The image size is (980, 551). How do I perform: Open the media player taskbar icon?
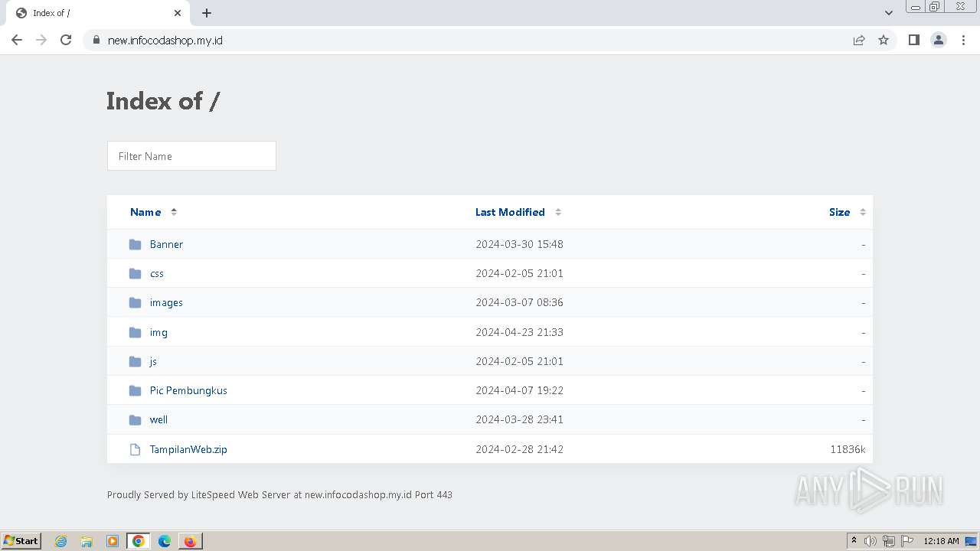point(113,541)
